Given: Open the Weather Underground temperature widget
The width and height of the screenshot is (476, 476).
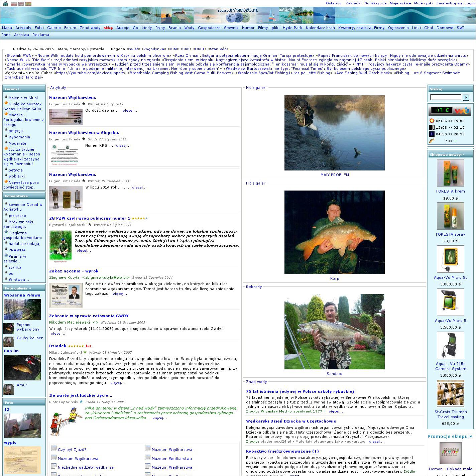Looking at the screenshot, I should (x=450, y=111).
